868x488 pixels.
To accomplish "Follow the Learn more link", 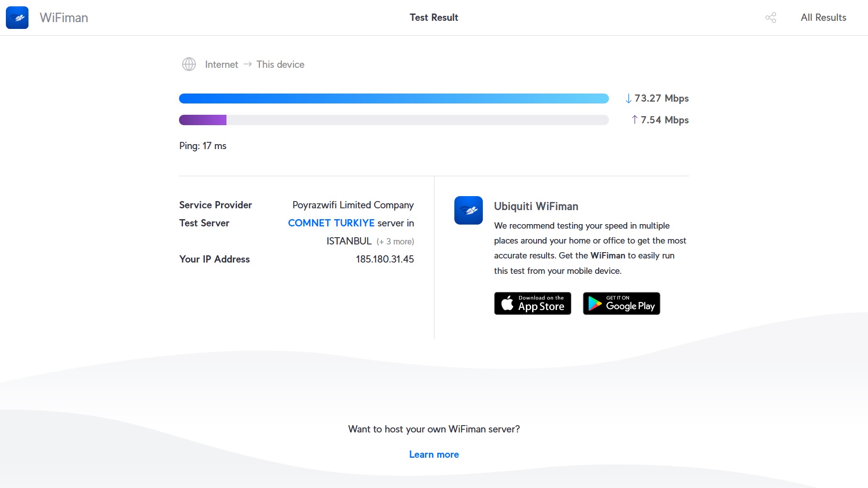I will click(x=434, y=454).
